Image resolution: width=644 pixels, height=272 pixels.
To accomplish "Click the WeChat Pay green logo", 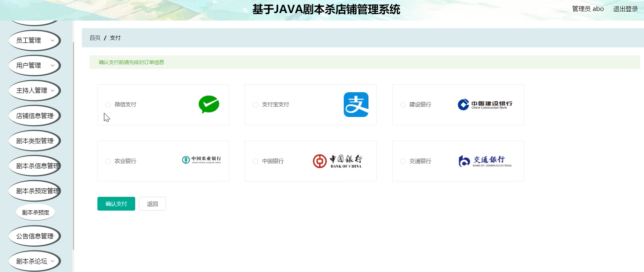I will point(209,104).
